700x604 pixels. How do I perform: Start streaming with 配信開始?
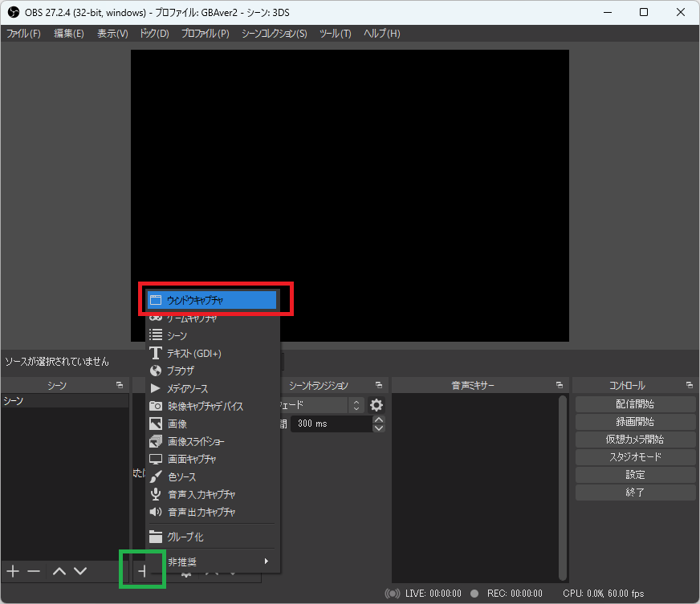(635, 404)
